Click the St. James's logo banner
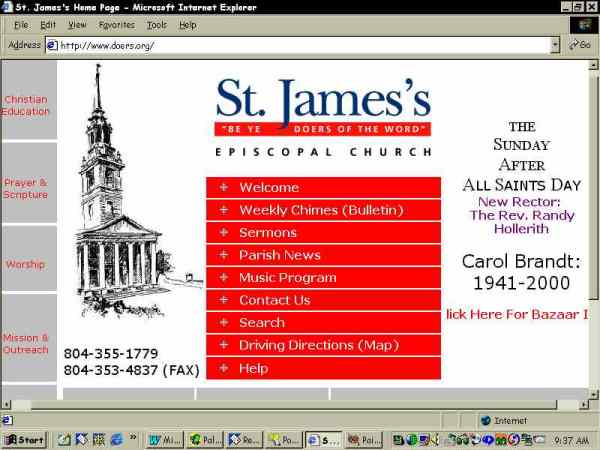Image resolution: width=600 pixels, height=450 pixels. click(x=323, y=117)
